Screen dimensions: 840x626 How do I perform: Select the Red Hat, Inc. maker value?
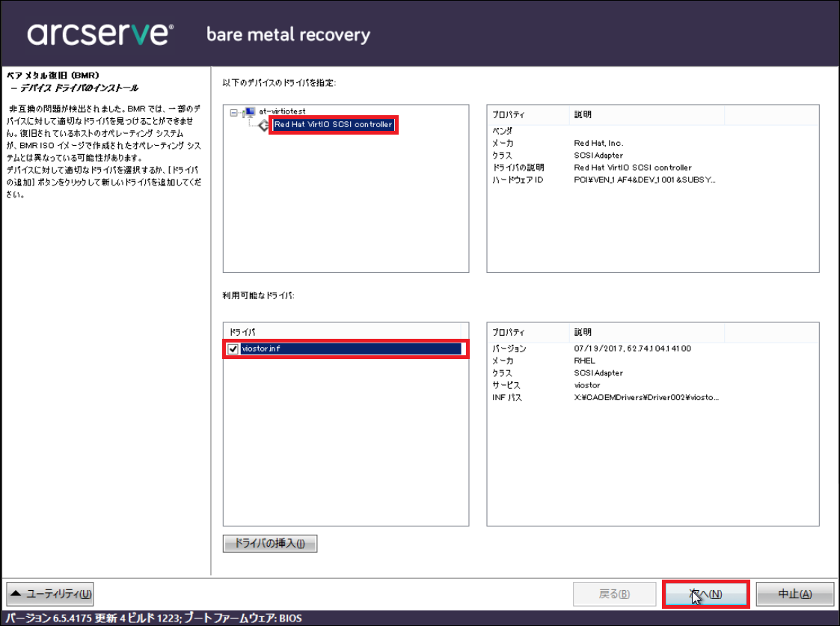[598, 143]
